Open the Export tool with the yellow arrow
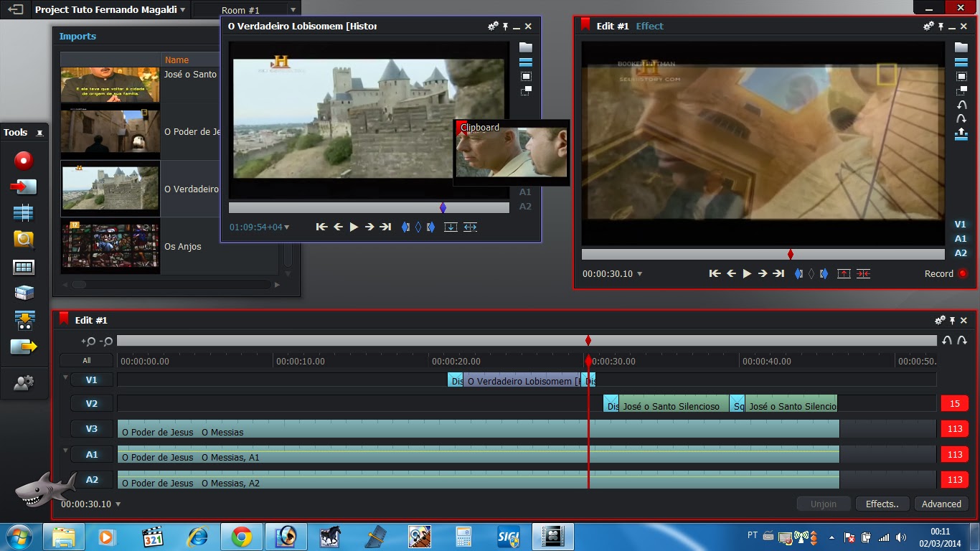This screenshot has width=980, height=551. (24, 347)
